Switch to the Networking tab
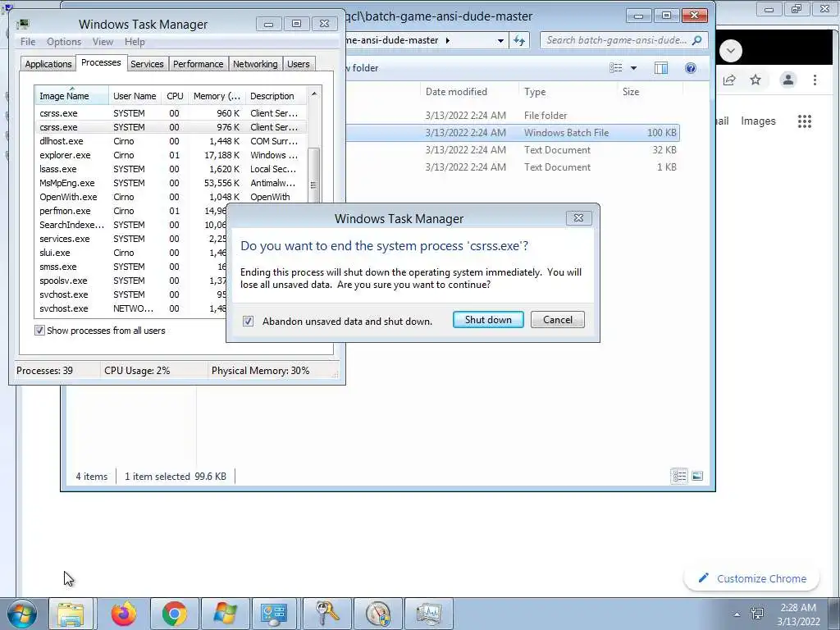This screenshot has width=840, height=630. click(x=255, y=64)
